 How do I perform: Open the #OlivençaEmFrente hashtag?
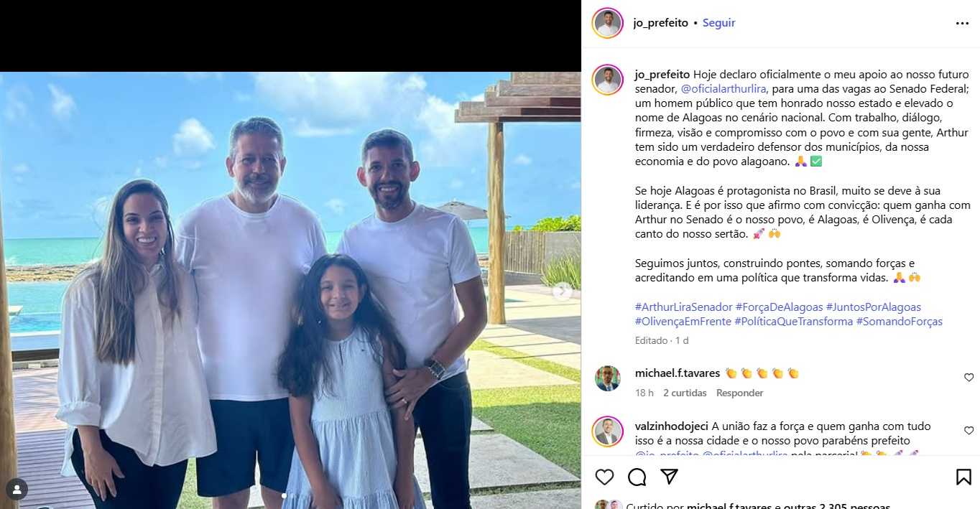[683, 322]
